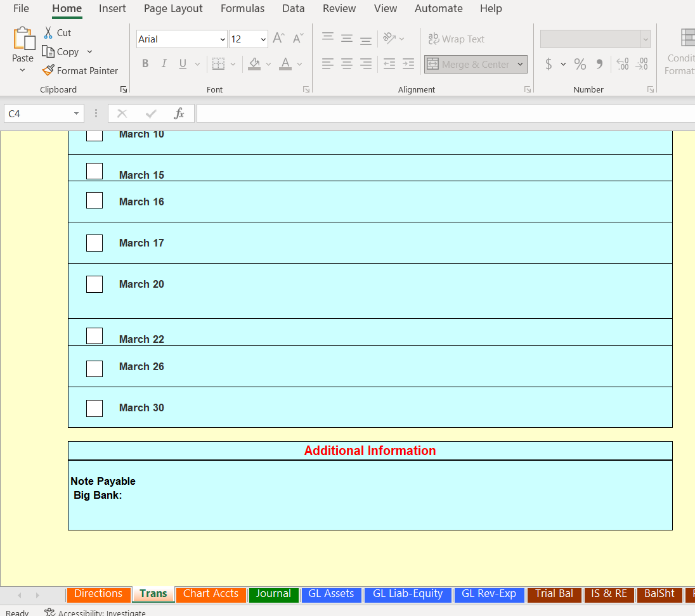This screenshot has height=616, width=695.
Task: Open the font name dropdown
Action: pos(223,39)
